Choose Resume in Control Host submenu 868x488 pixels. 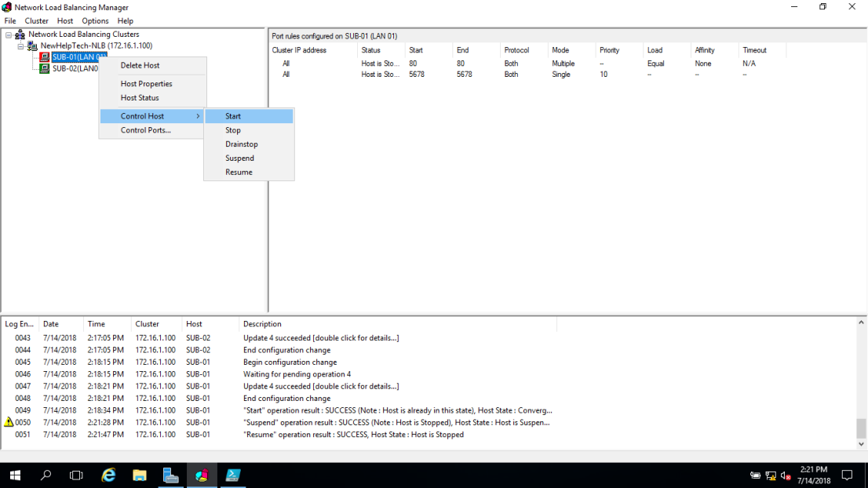249,172
